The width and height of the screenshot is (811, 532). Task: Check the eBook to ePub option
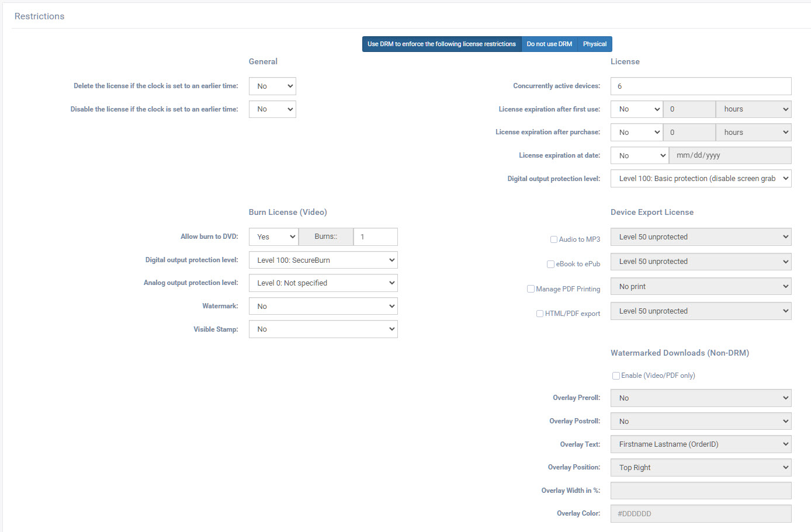tap(550, 264)
